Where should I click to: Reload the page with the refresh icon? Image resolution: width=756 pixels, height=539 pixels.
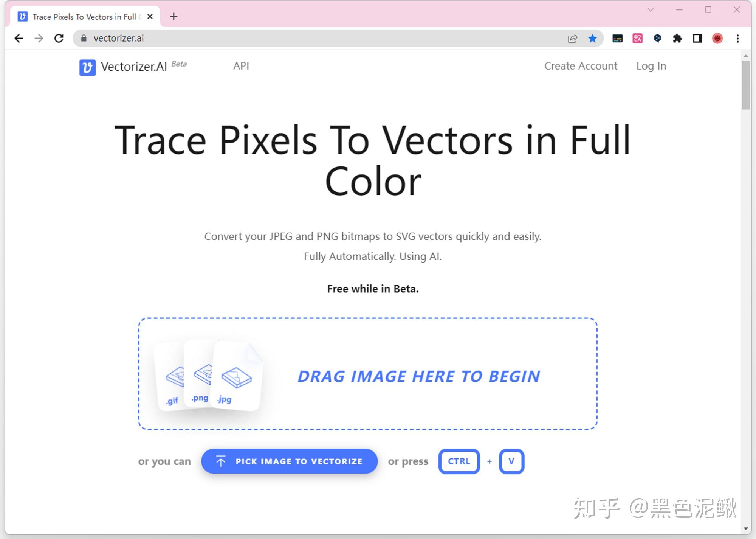tap(59, 38)
